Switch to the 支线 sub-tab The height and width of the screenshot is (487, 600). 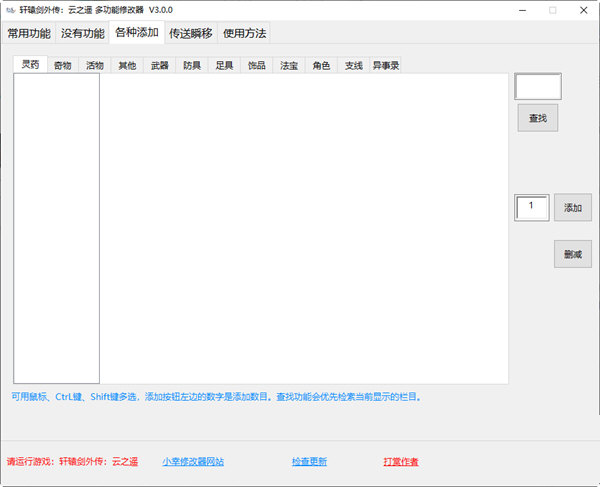[354, 65]
